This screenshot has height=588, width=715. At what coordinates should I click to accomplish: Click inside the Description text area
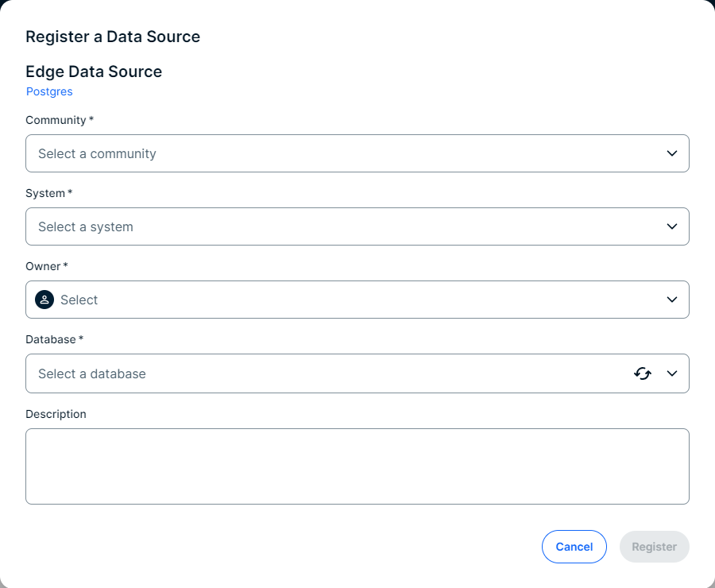[357, 466]
